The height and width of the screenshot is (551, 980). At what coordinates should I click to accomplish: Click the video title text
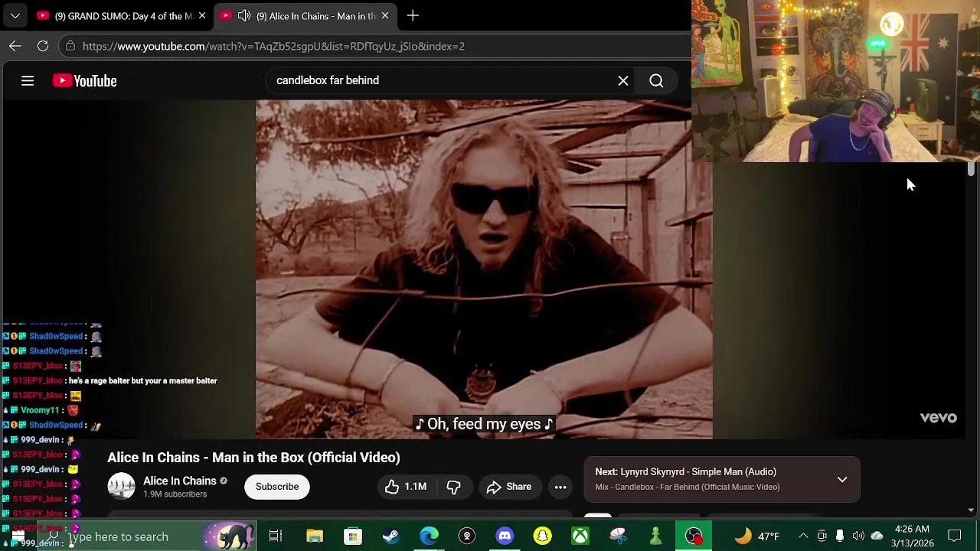[x=253, y=458]
